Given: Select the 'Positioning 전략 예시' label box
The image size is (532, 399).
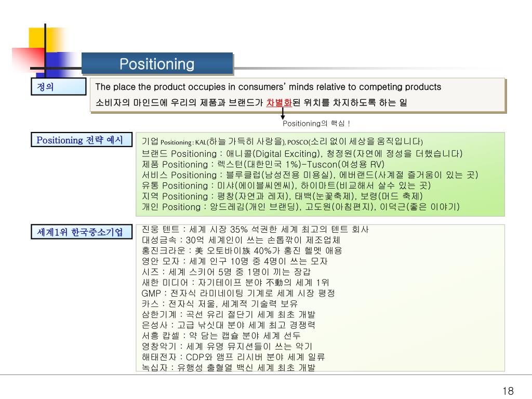Looking at the screenshot, I should 82,140.
